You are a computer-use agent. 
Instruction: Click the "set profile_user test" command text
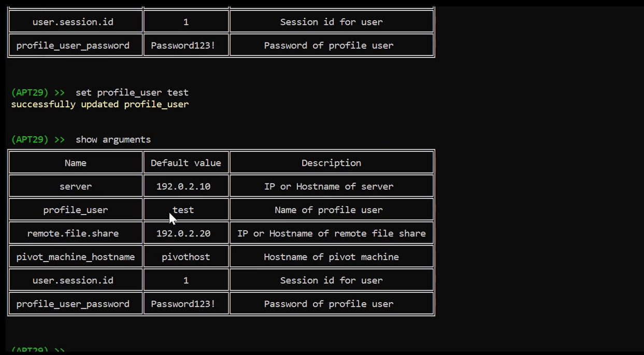click(132, 93)
